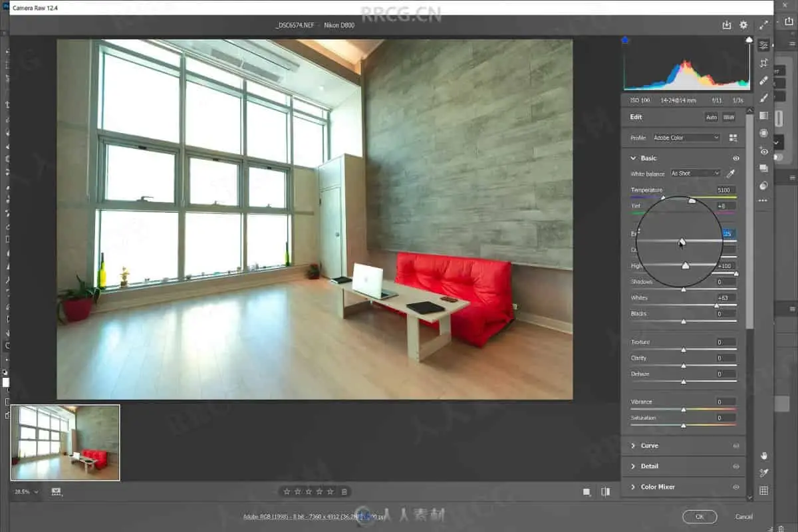The height and width of the screenshot is (532, 798).
Task: Select the Red Eye removal tool
Action: (763, 151)
